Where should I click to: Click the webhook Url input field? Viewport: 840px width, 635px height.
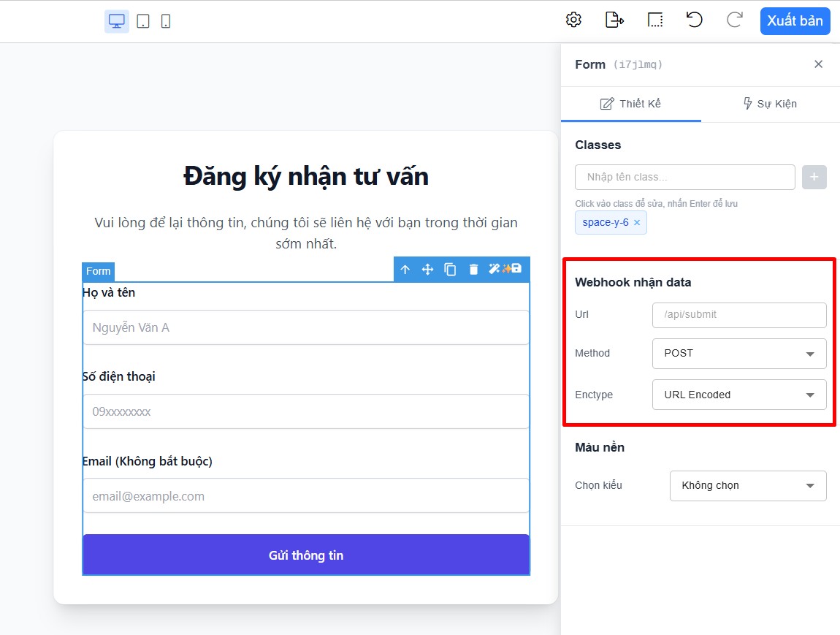pos(738,315)
